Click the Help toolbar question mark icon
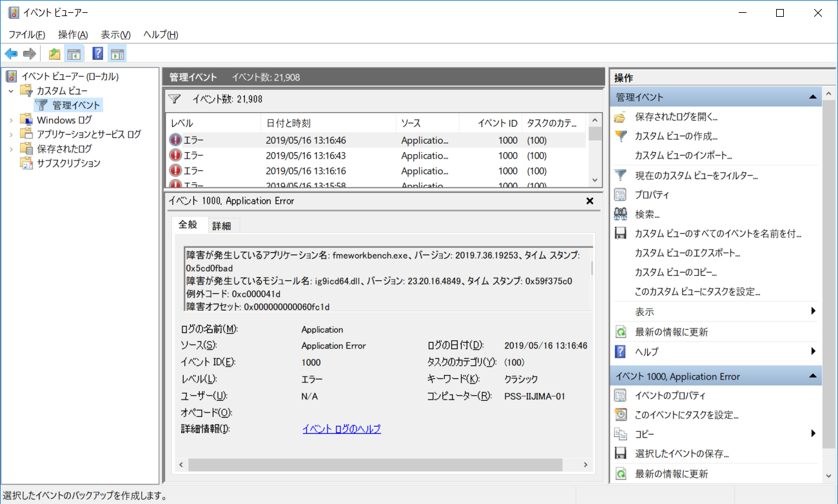Viewport: 838px width, 504px height. 98,54
